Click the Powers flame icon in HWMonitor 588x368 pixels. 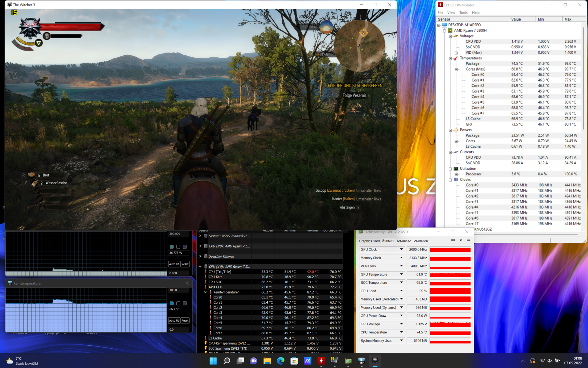click(456, 130)
